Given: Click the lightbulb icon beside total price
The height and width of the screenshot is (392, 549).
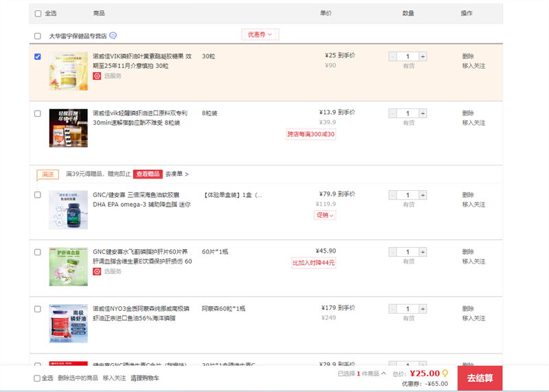Looking at the screenshot, I should click(445, 373).
